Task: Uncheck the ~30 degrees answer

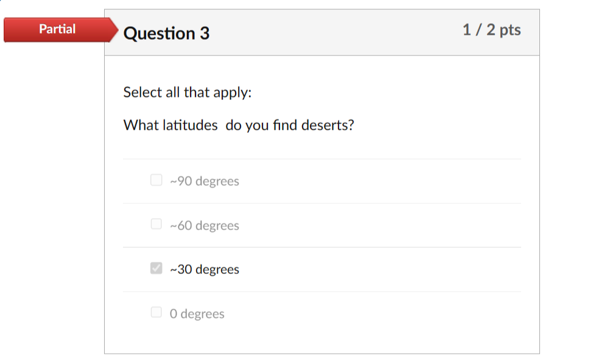Action: click(x=156, y=268)
